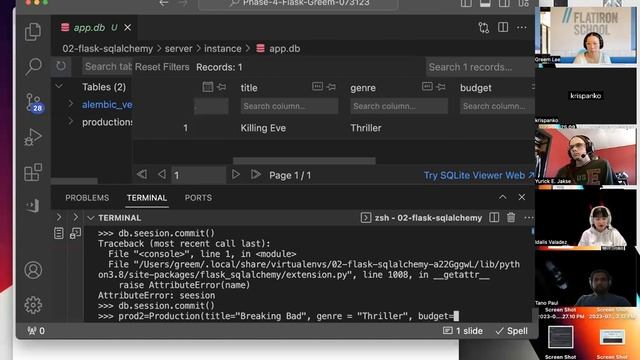Go back with the navigation arrow

pyautogui.click(x=164, y=3)
